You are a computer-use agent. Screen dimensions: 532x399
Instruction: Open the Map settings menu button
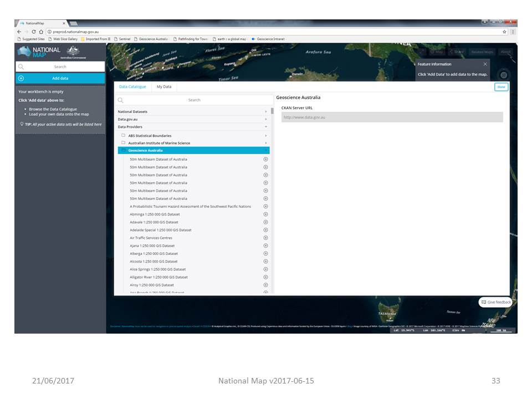437,52
